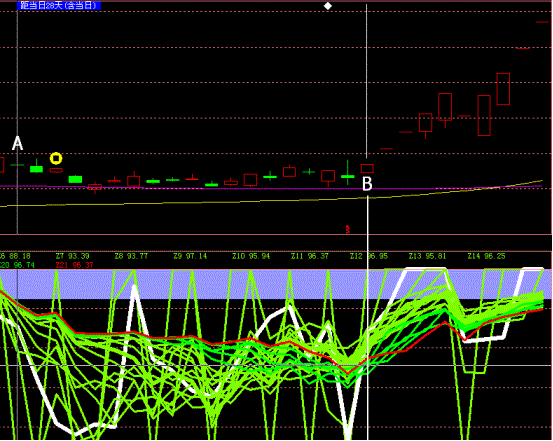Select the Z11 96.37 indicator value

coord(310,256)
